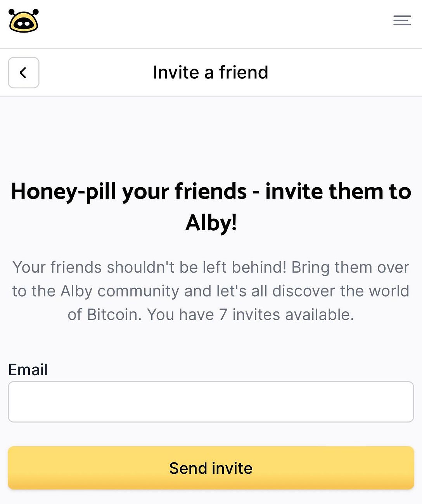This screenshot has width=422, height=504.
Task: Open the hamburger navigation menu
Action: pos(402,20)
